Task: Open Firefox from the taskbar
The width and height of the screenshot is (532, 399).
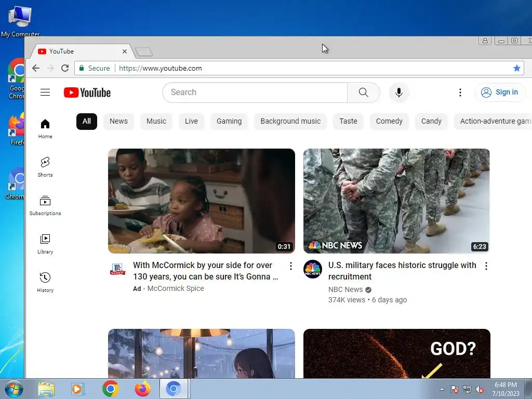Action: click(142, 389)
